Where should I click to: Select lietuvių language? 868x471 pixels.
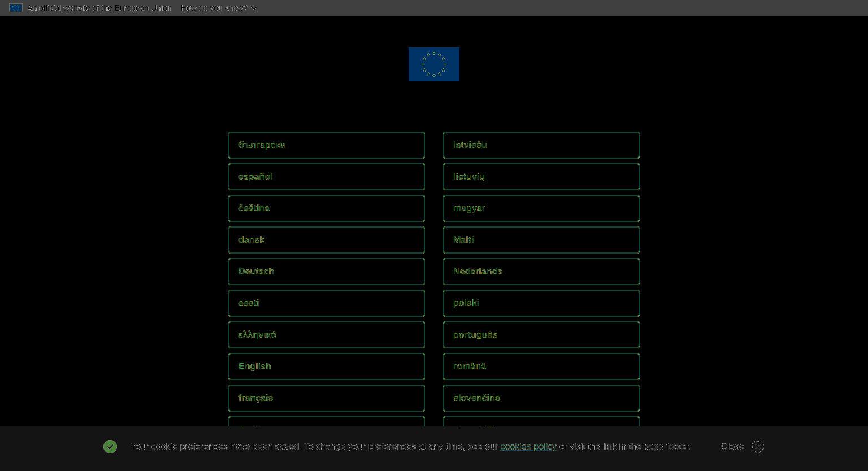pos(541,177)
